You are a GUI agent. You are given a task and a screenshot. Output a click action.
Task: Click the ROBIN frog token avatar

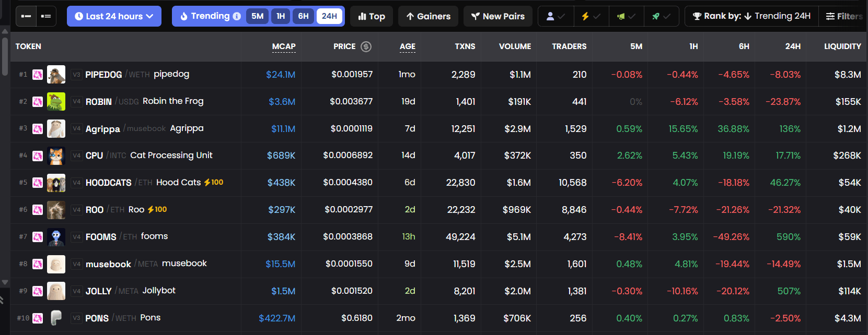[x=56, y=102]
